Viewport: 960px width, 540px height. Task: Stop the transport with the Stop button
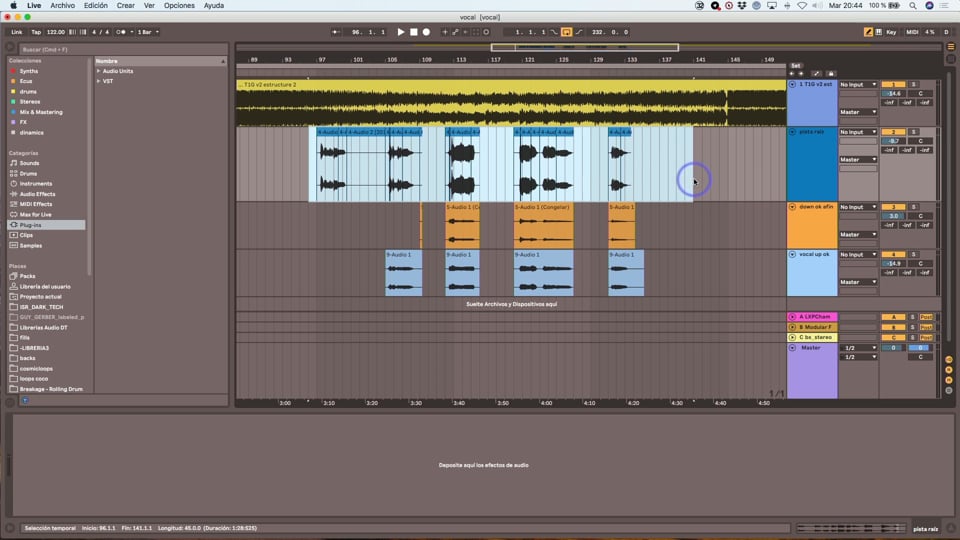(x=414, y=32)
